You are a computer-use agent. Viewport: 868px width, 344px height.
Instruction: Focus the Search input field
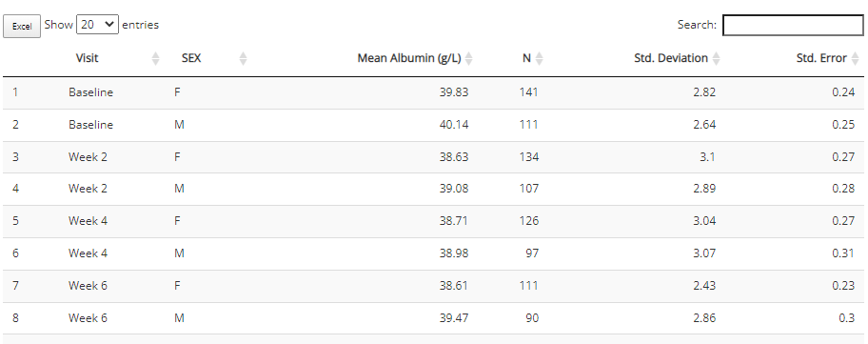(x=793, y=25)
